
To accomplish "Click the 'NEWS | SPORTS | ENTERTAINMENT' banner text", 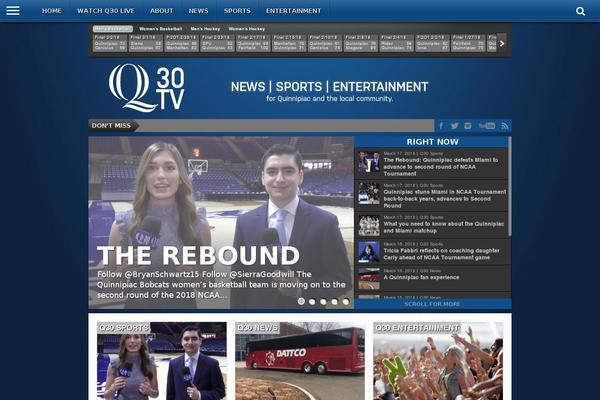I will pyautogui.click(x=329, y=87).
